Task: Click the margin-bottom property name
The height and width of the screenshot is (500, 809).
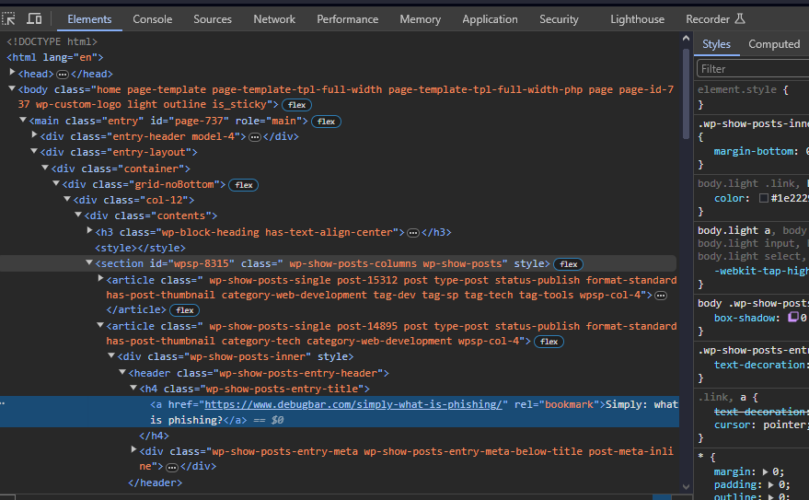Action: [753, 151]
